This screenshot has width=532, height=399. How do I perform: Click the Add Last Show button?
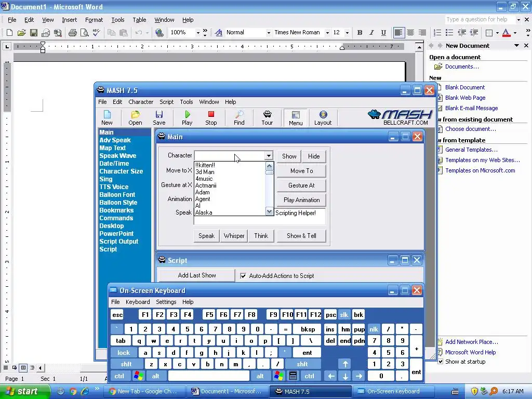point(197,275)
